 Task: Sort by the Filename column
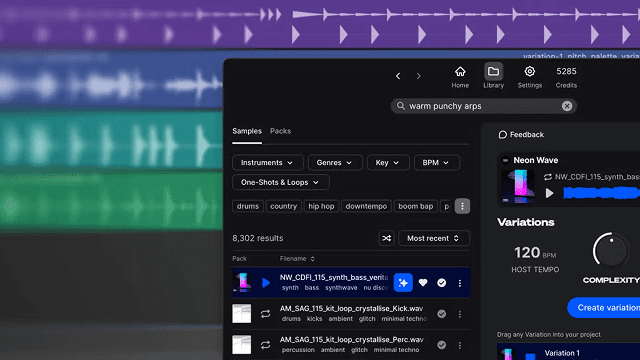pyautogui.click(x=297, y=259)
